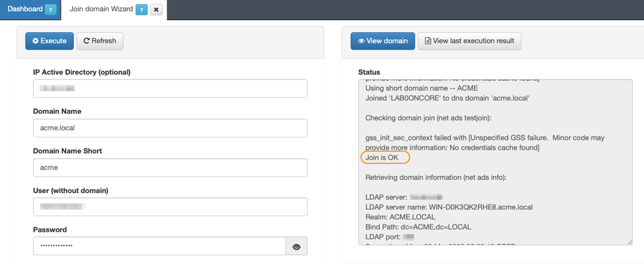Image resolution: width=644 pixels, height=264 pixels.
Task: Toggle password visibility eye icon
Action: point(296,247)
